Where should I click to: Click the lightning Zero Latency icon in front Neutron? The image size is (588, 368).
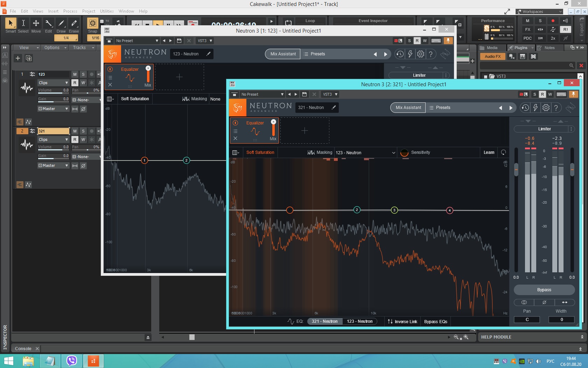535,108
